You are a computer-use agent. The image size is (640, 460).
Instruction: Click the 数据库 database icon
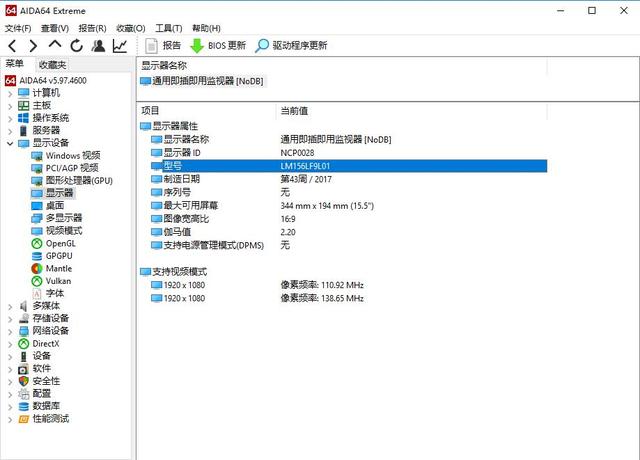pos(24,407)
